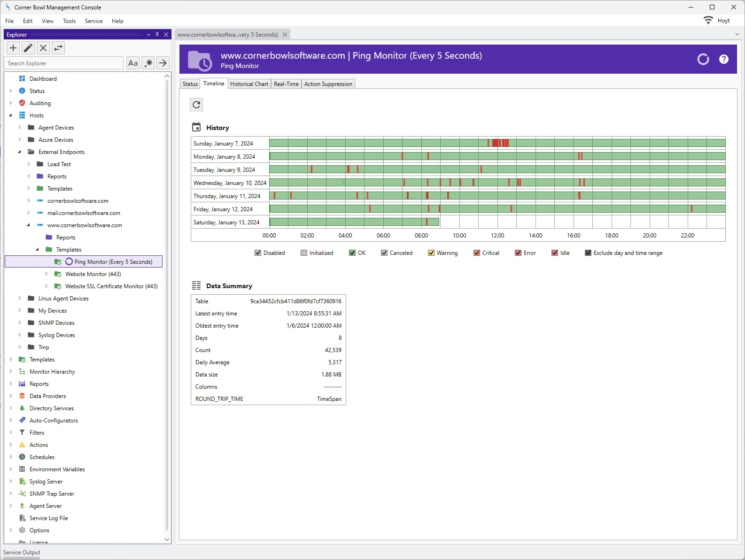The height and width of the screenshot is (560, 745).
Task: Open the Tools menu
Action: click(69, 21)
